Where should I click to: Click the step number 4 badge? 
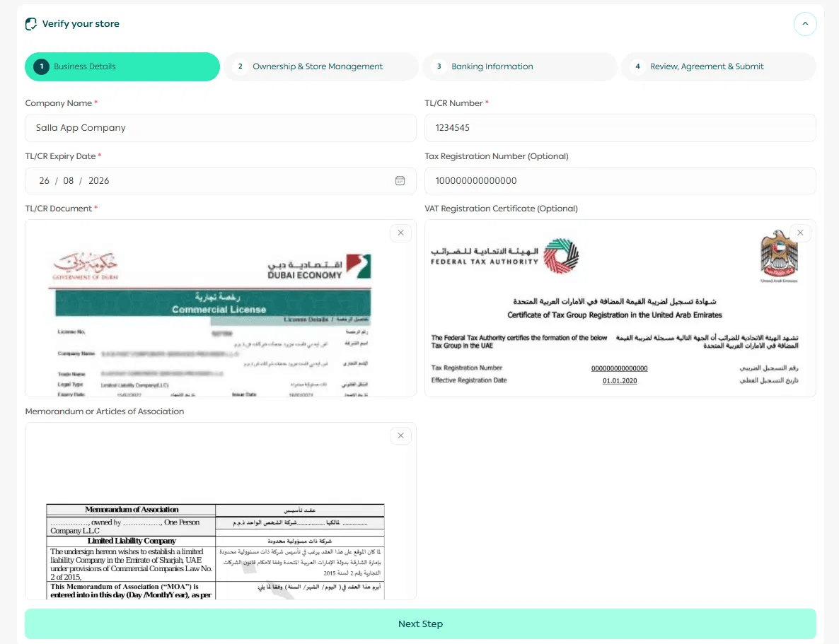click(x=638, y=66)
